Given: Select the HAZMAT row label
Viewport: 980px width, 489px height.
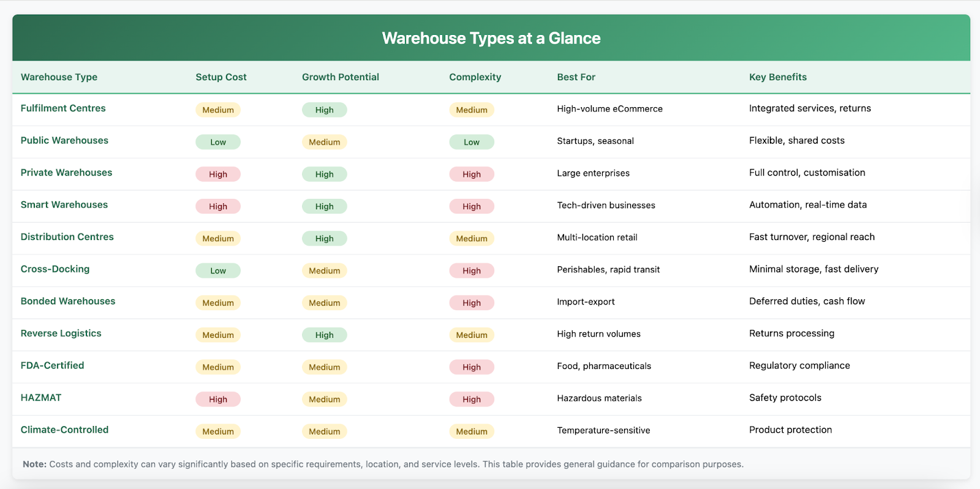Looking at the screenshot, I should [41, 397].
